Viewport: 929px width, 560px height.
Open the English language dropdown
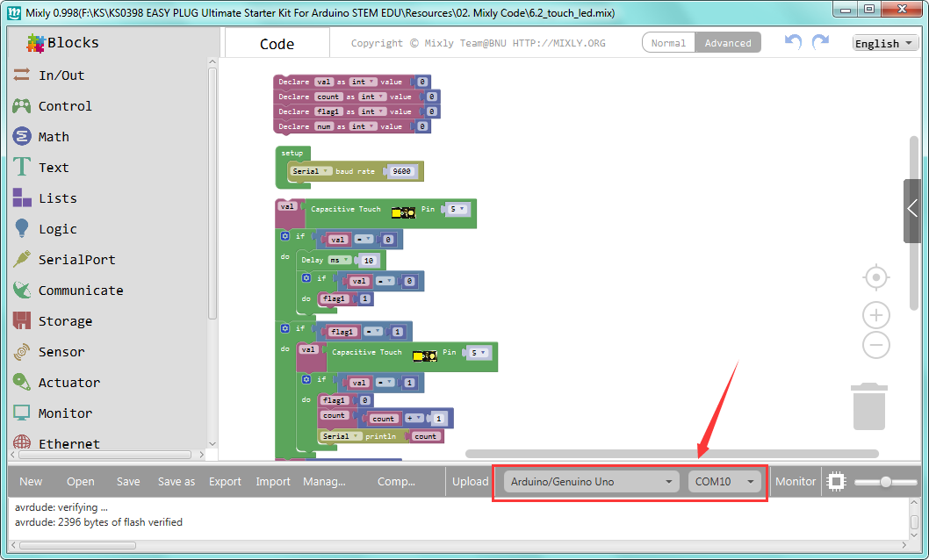(885, 43)
